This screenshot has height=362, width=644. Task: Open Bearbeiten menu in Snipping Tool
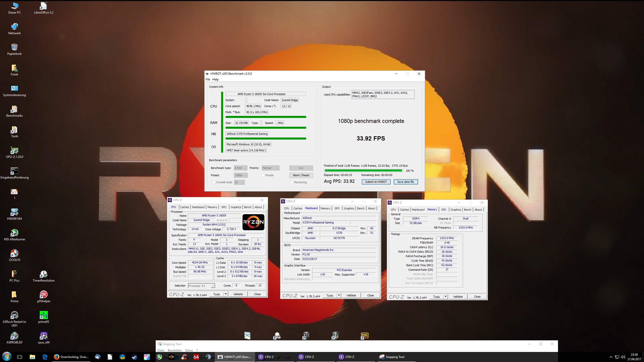[175, 350]
